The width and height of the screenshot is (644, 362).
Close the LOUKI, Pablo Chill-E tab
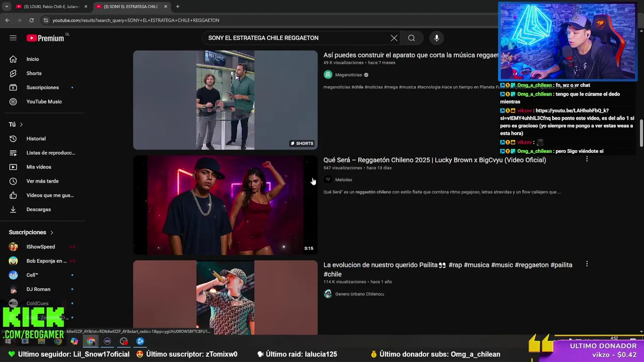[86, 7]
